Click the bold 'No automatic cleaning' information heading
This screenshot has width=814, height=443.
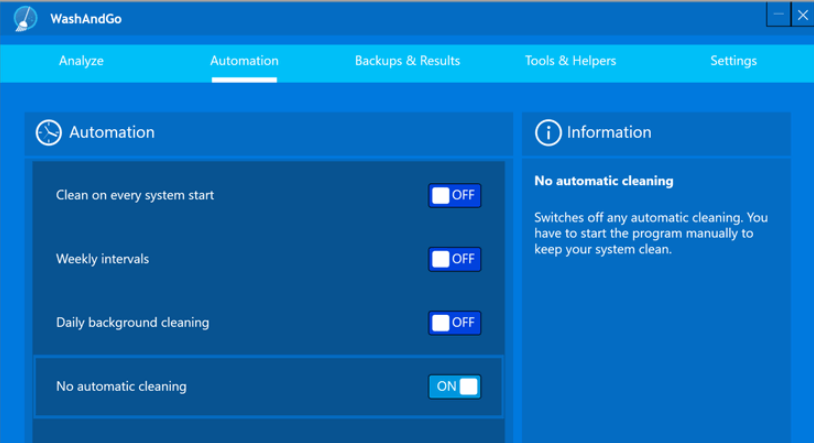click(604, 181)
